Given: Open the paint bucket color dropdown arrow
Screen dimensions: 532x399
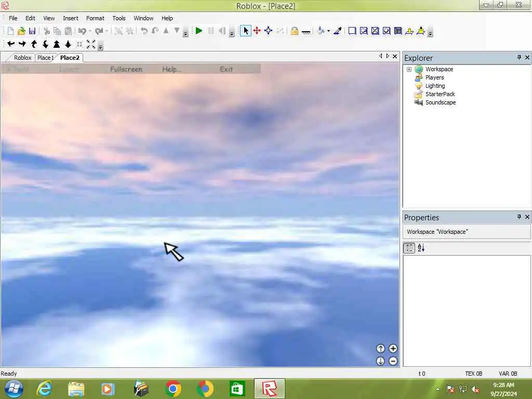Looking at the screenshot, I should (328, 31).
